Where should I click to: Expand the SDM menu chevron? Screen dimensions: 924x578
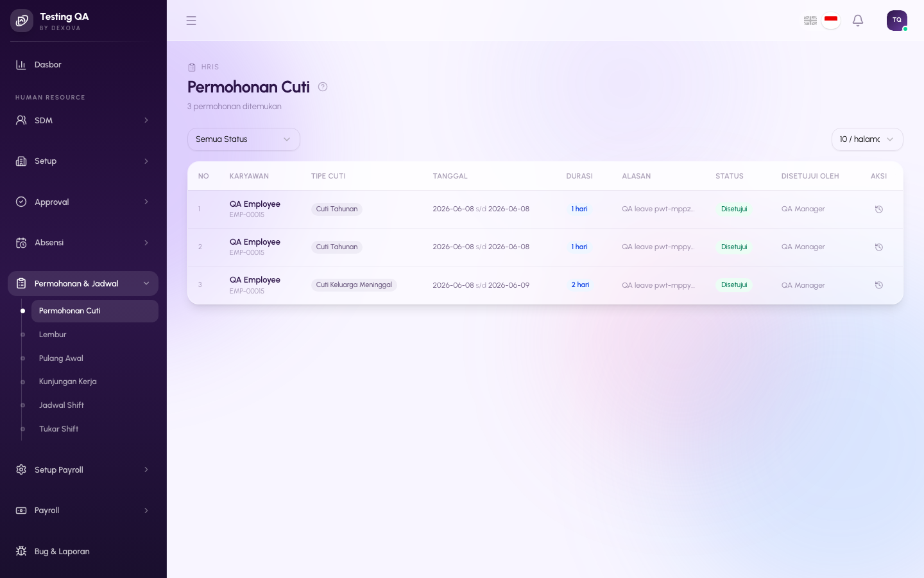point(146,120)
